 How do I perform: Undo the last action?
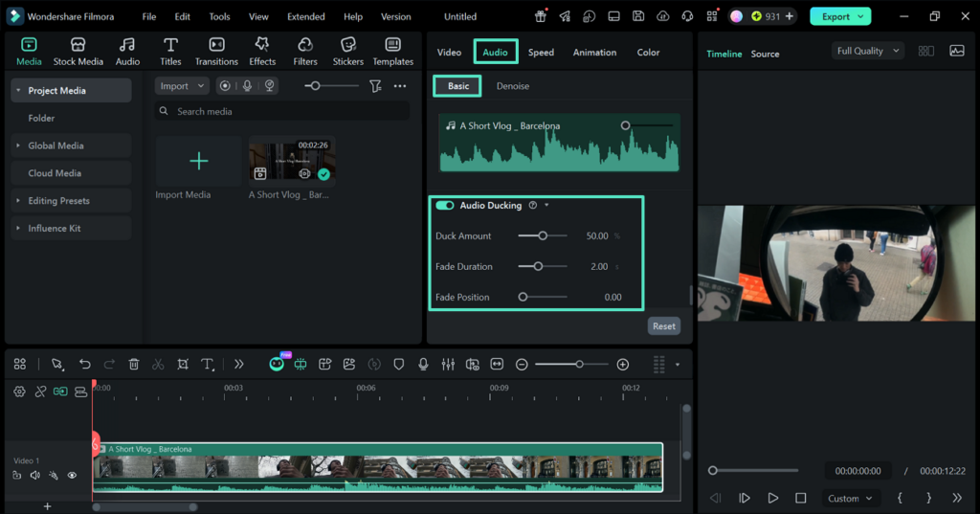click(x=85, y=364)
